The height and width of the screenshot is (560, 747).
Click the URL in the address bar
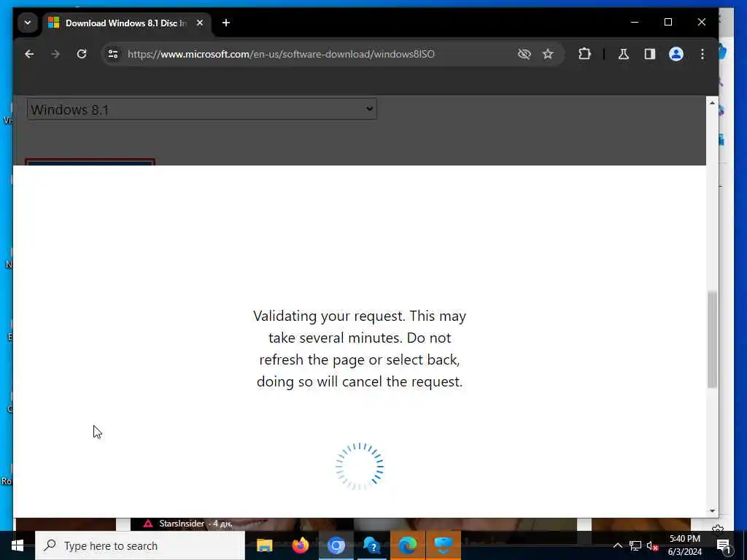[281, 54]
